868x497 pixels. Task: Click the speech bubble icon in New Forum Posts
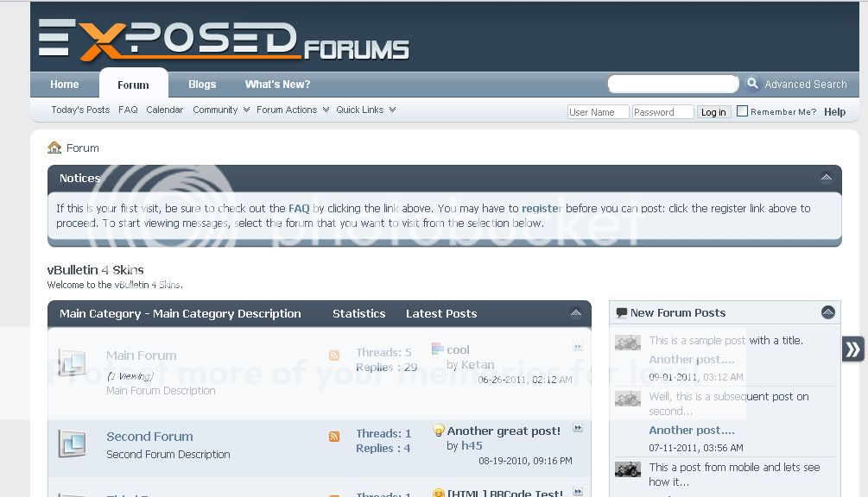pyautogui.click(x=622, y=313)
